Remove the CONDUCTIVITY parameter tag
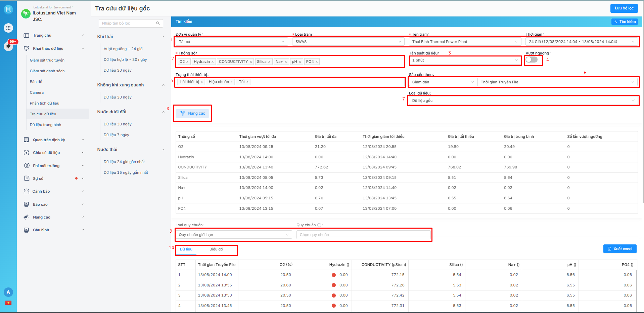The width and height of the screenshot is (644, 313). click(x=251, y=62)
